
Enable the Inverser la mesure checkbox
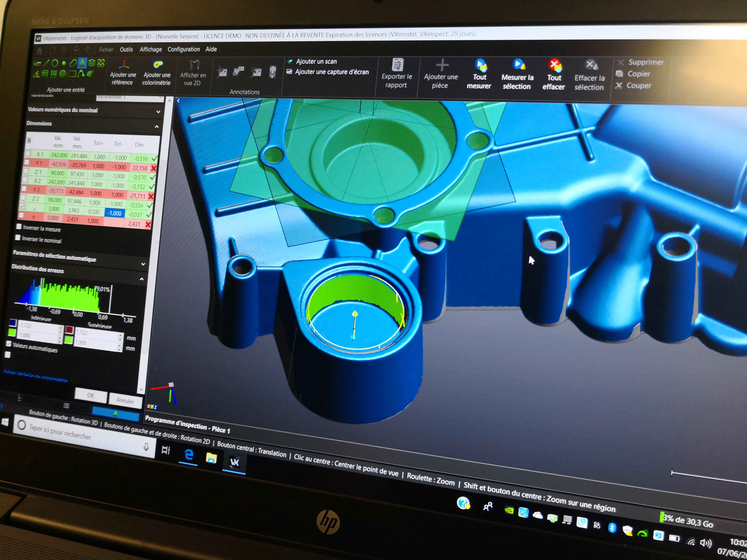point(19,227)
